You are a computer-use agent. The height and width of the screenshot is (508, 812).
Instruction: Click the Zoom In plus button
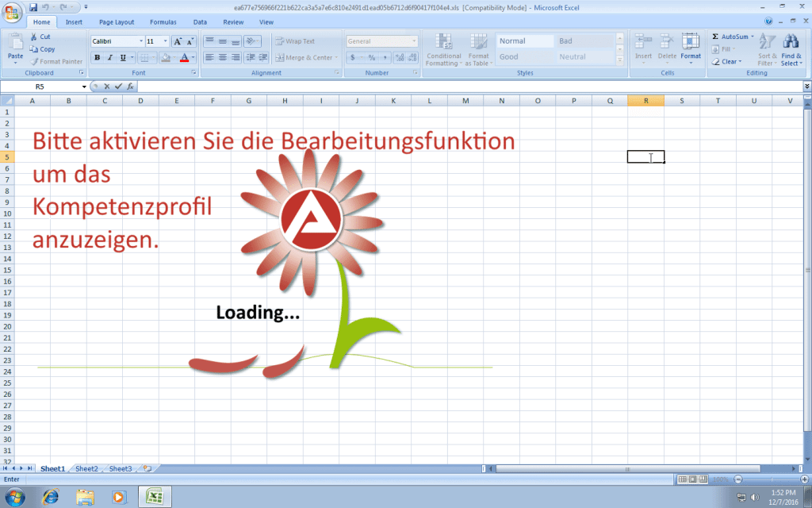(804, 479)
